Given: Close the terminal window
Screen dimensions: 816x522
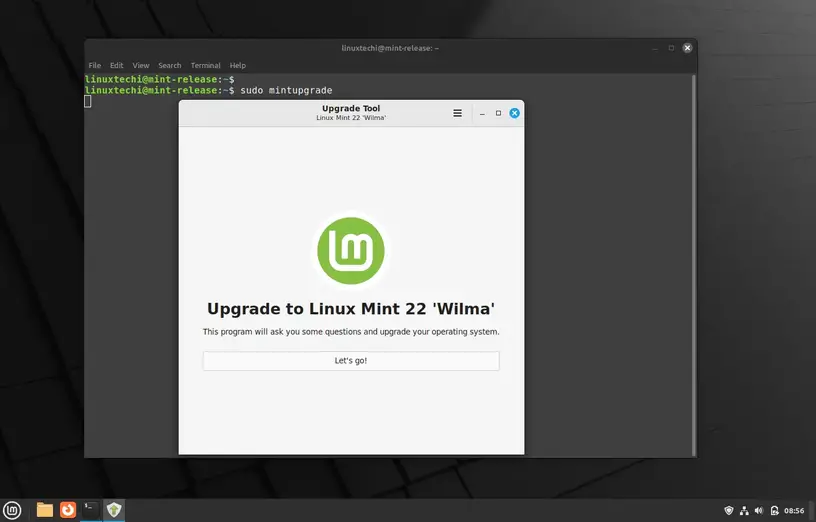Looking at the screenshot, I should click(x=687, y=48).
